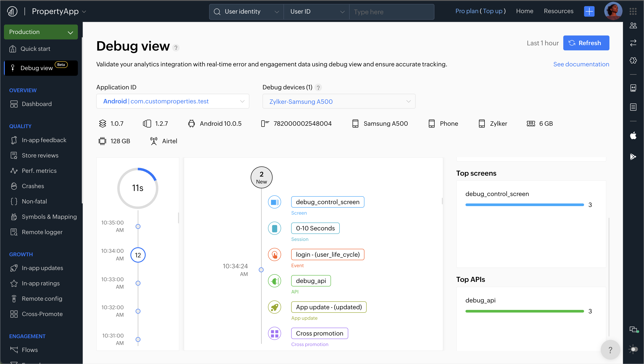The width and height of the screenshot is (644, 364).
Task: Click the swap arrows icon in right rail
Action: click(633, 43)
